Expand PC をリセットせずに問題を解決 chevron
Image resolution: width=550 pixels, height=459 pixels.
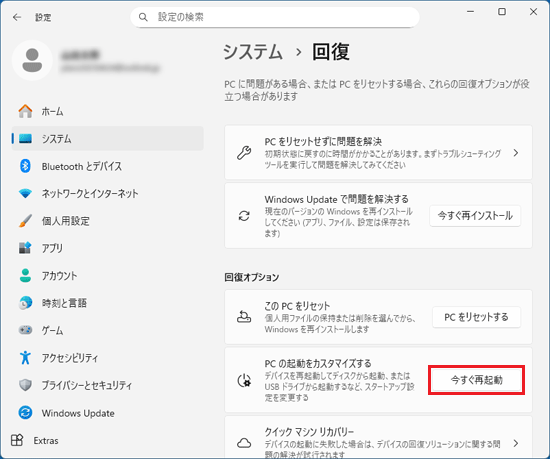pyautogui.click(x=516, y=153)
